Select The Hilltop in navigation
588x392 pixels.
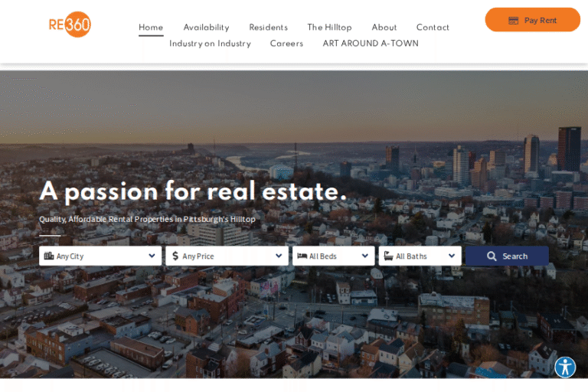[330, 28]
